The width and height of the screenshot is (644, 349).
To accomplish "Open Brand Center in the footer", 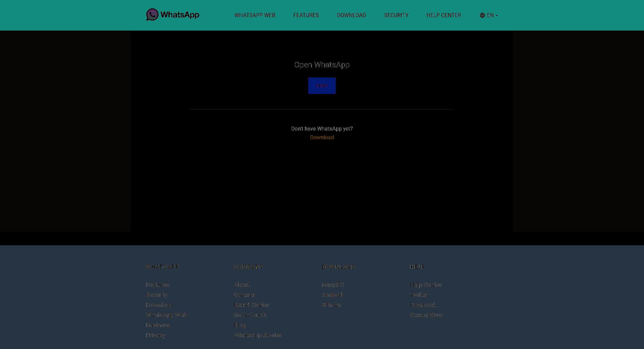I will click(x=252, y=305).
